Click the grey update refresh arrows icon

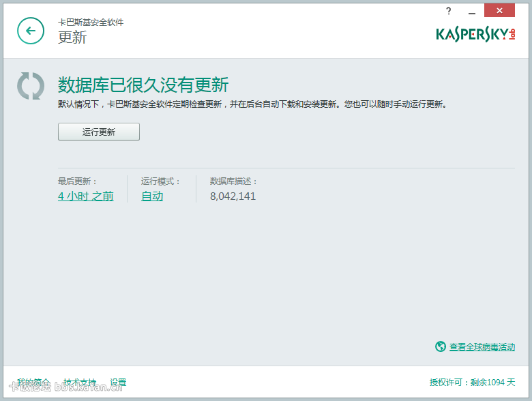coord(31,86)
